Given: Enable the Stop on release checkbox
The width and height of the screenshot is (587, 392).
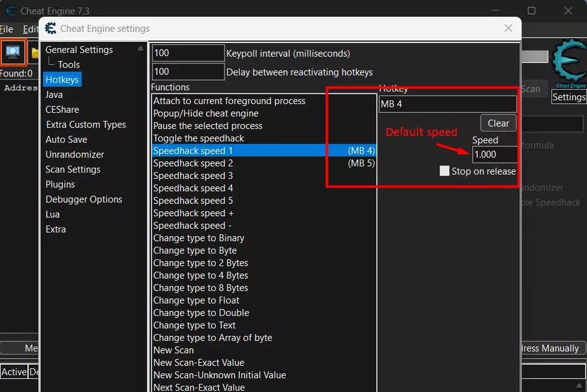Looking at the screenshot, I should (x=444, y=171).
